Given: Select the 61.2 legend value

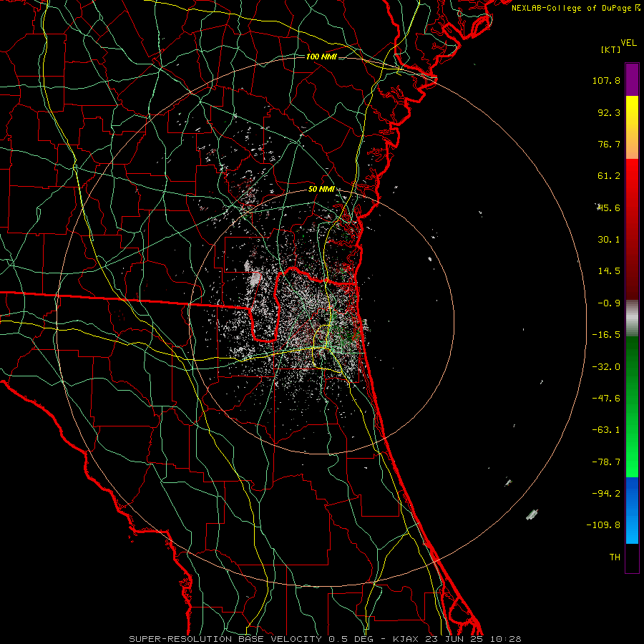Looking at the screenshot, I should (609, 176).
